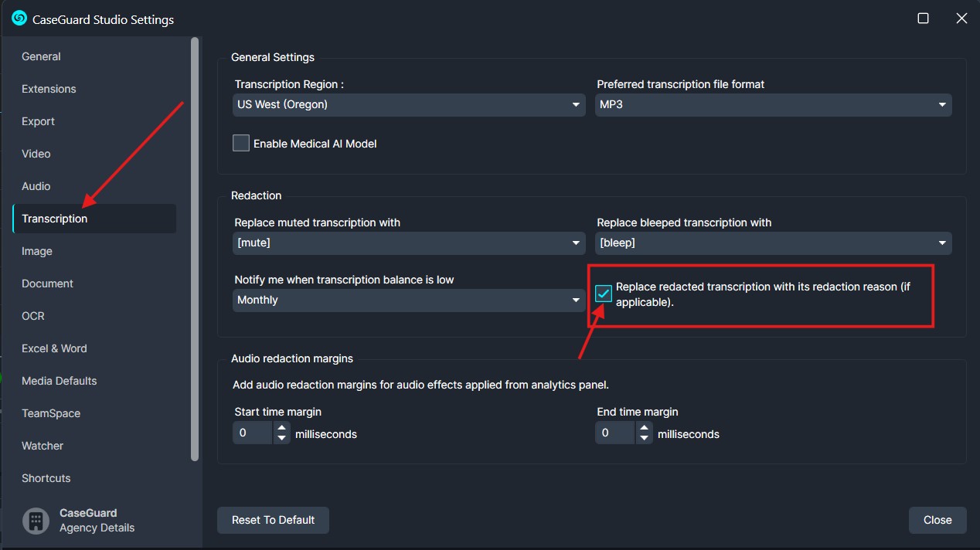Increase End time margin with up arrow
The height and width of the screenshot is (550, 980).
click(644, 428)
